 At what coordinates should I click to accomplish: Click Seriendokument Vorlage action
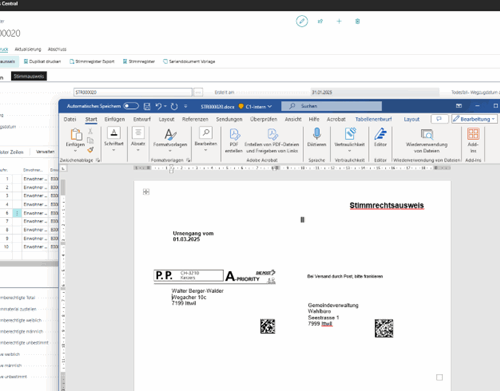(189, 61)
